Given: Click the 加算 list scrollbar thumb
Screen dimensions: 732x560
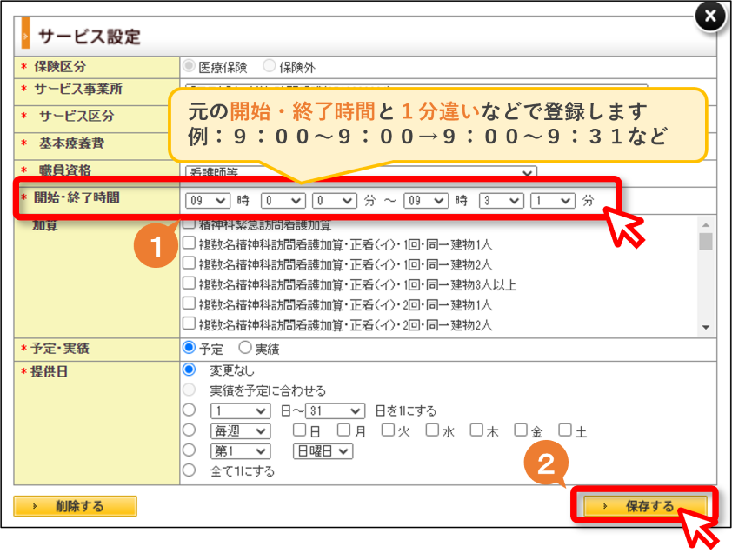Looking at the screenshot, I should [705, 242].
